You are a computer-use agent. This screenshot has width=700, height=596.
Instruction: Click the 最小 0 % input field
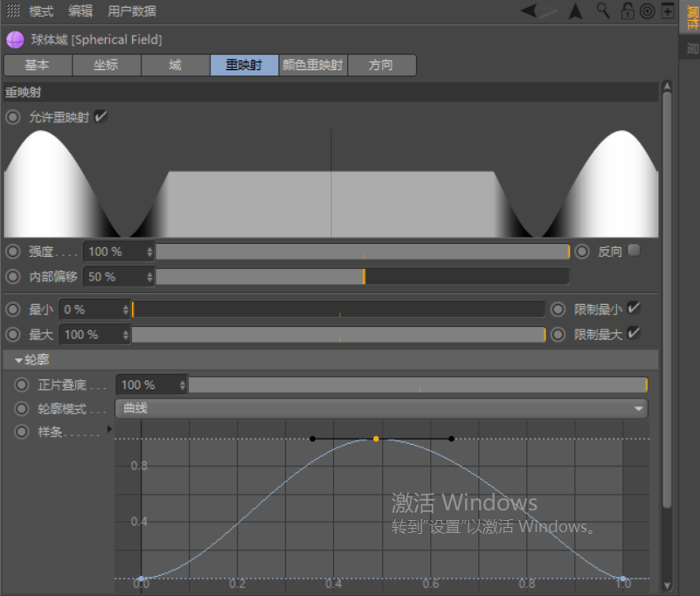pos(94,309)
